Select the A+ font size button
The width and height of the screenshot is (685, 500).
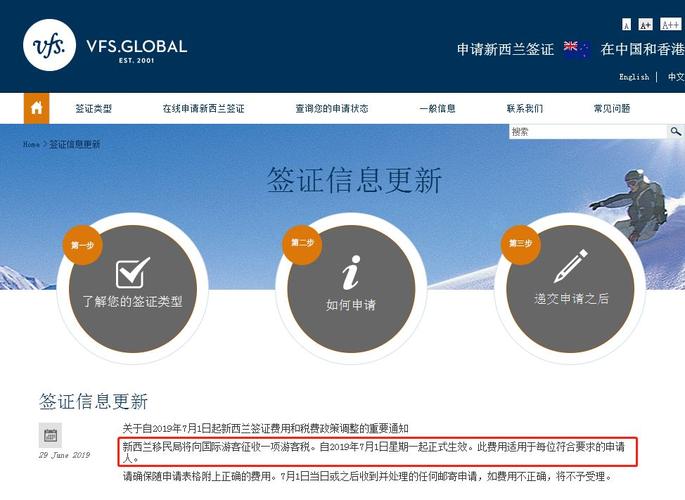tap(645, 24)
